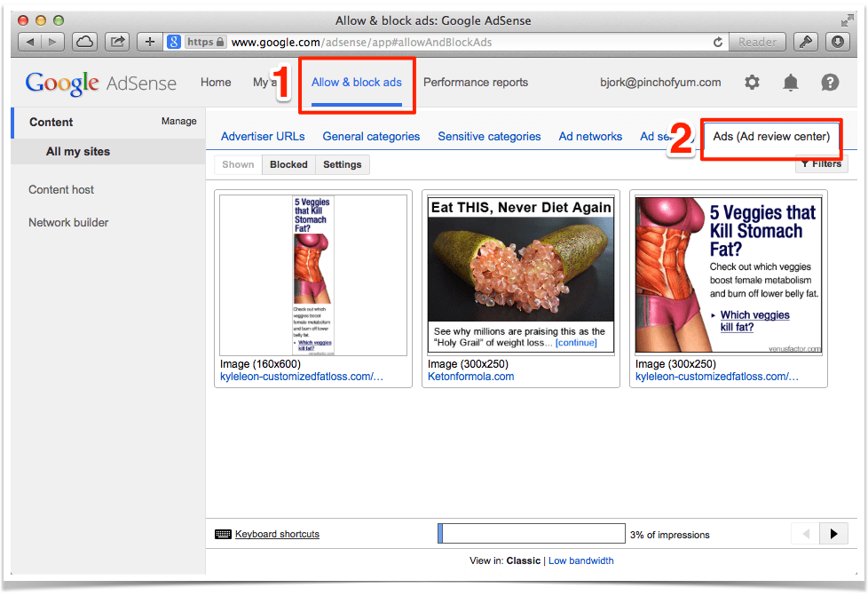Switch to the Settings view segment
Screen dimensions: 868x596
pyautogui.click(x=342, y=164)
